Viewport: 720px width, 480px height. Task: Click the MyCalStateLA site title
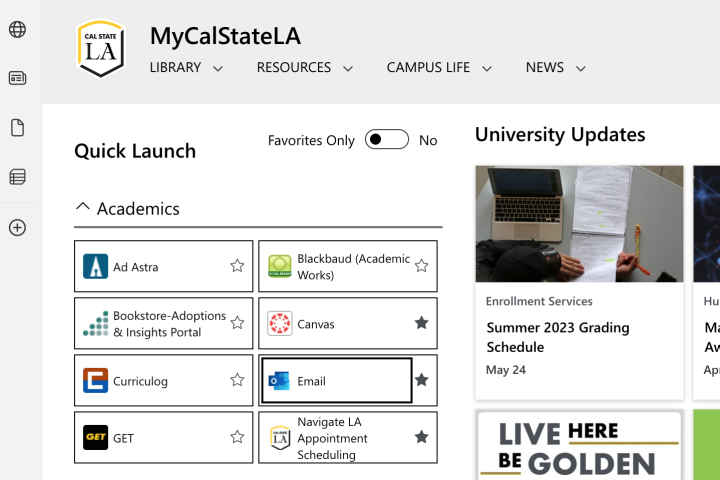pyautogui.click(x=225, y=36)
